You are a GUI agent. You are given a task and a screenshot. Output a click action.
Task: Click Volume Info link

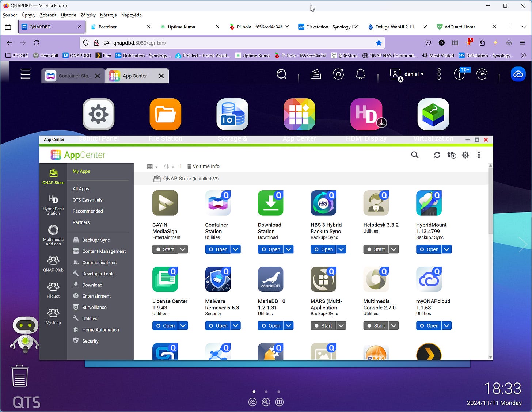pyautogui.click(x=204, y=167)
